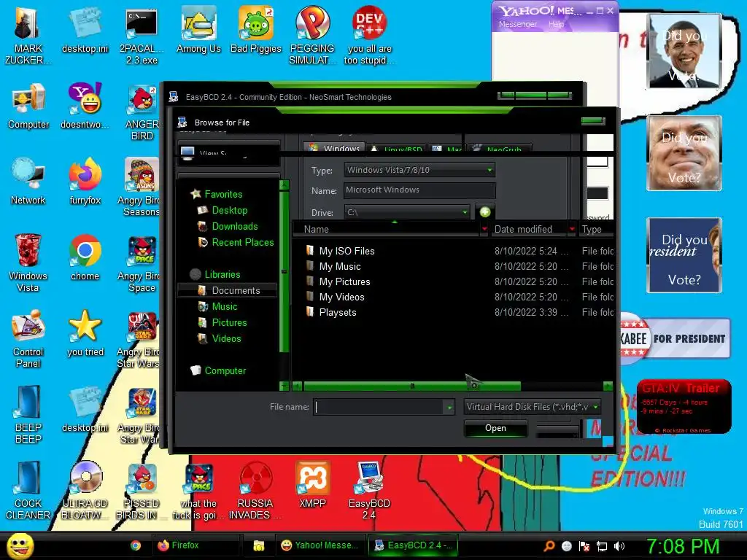The width and height of the screenshot is (747, 560).
Task: Switch to the Windows tab in EasyBCD
Action: (335, 148)
